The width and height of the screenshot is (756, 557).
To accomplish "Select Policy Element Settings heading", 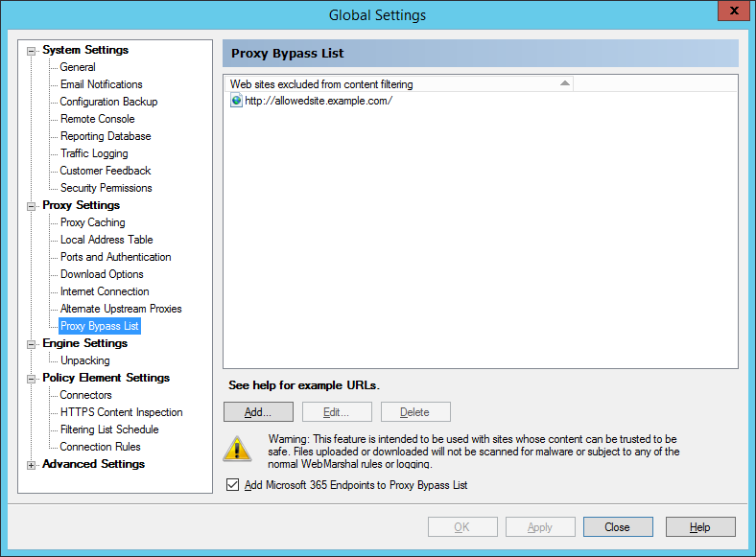I will click(106, 378).
